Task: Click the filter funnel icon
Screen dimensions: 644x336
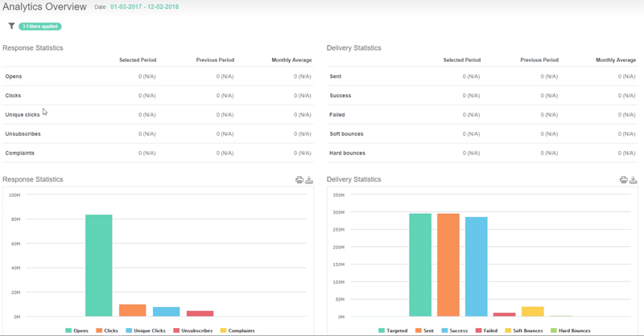Action: (x=11, y=27)
